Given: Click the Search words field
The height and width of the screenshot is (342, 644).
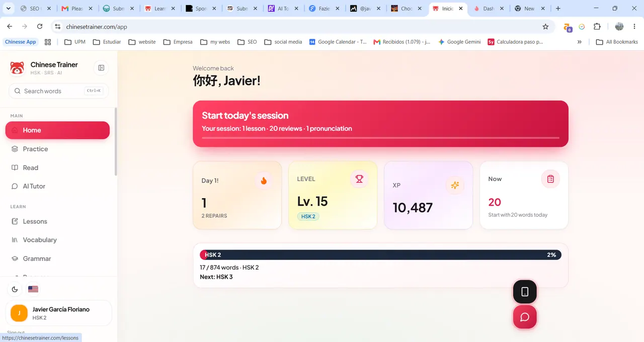Looking at the screenshot, I should point(58,91).
